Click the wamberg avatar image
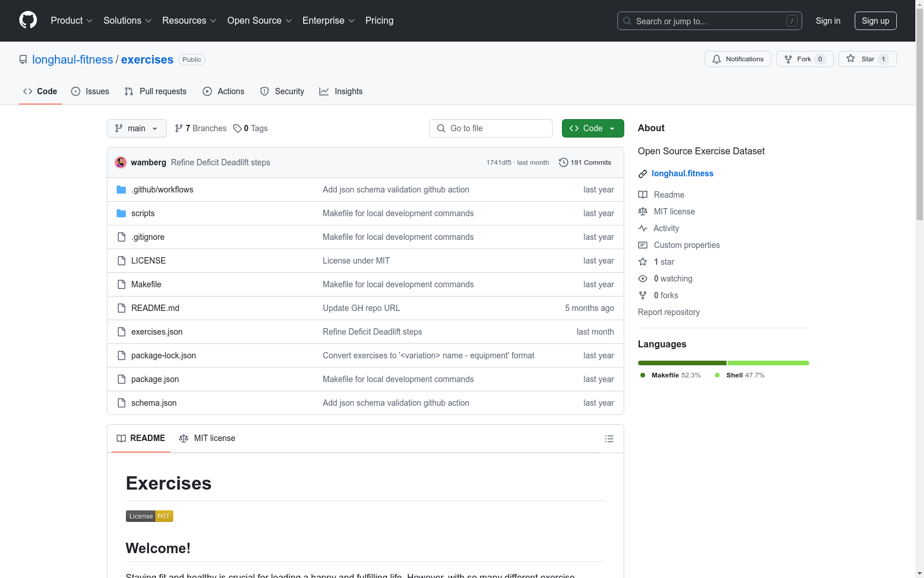Image resolution: width=924 pixels, height=578 pixels. [121, 162]
